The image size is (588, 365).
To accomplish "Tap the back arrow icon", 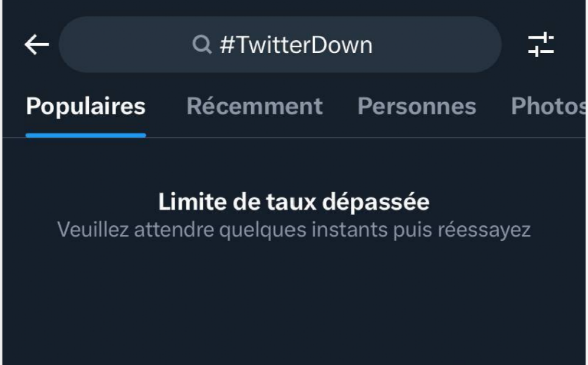I will (x=36, y=45).
